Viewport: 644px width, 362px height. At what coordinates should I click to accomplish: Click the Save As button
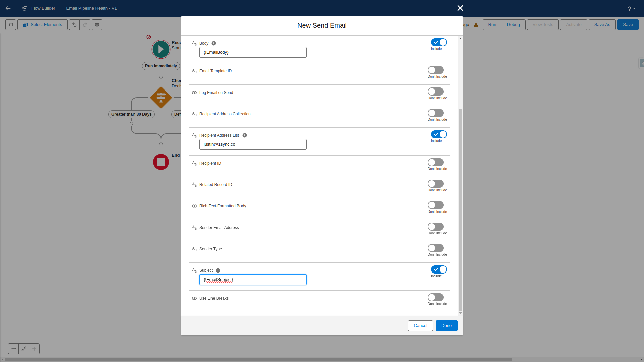tap(602, 24)
